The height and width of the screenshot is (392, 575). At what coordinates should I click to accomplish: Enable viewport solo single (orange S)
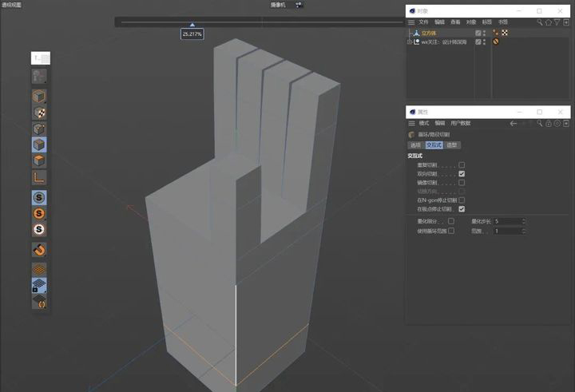[39, 213]
